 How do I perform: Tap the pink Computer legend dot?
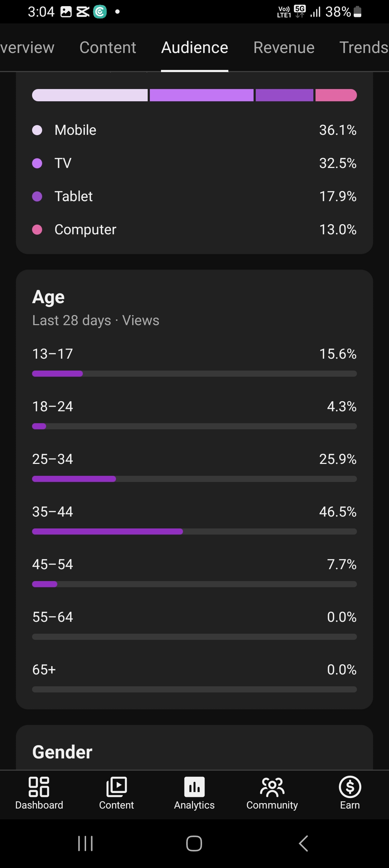tap(37, 230)
